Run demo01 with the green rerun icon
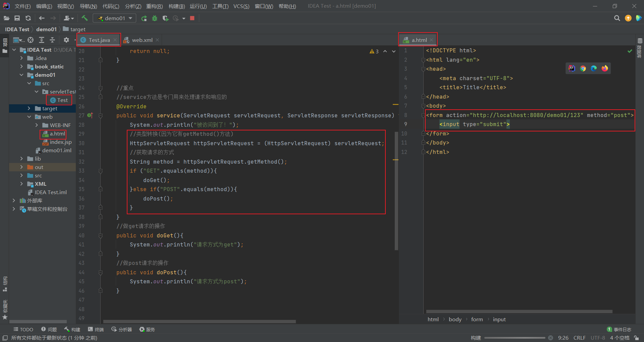This screenshot has width=644, height=342. click(x=144, y=18)
